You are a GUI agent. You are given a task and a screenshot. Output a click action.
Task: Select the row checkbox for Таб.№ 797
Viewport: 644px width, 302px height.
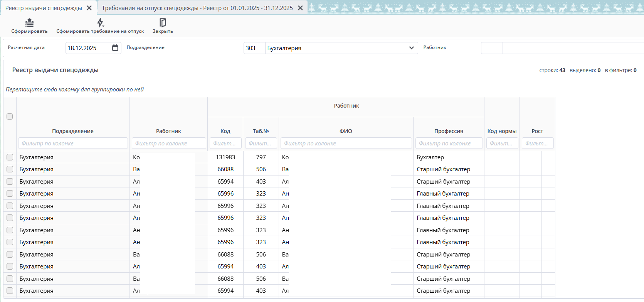[10, 157]
